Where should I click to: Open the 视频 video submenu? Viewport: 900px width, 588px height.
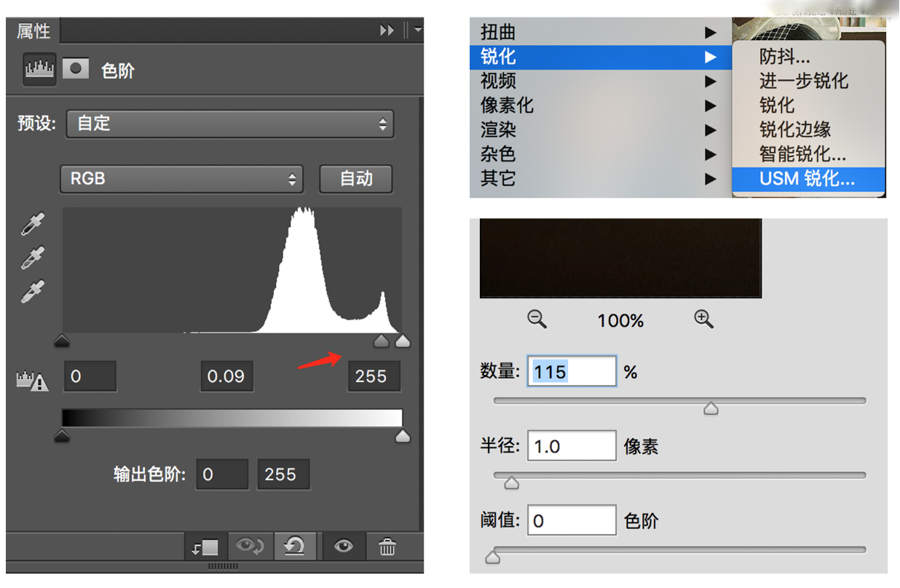[x=601, y=81]
